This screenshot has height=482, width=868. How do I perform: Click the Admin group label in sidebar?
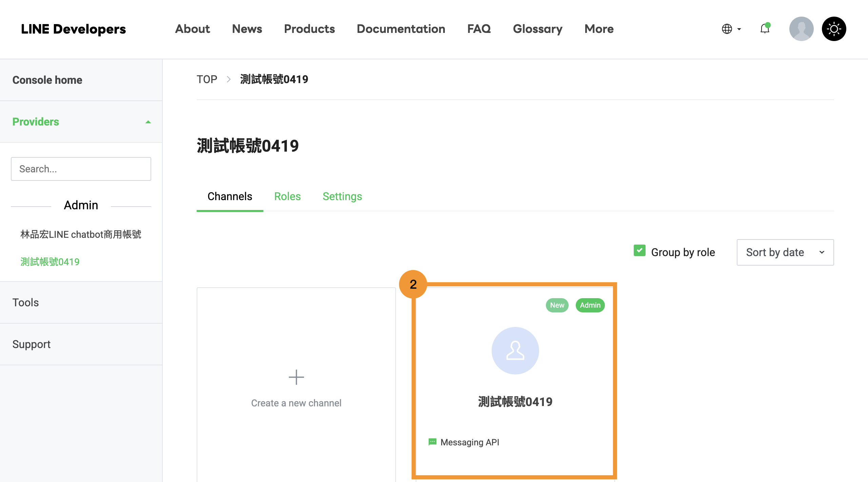point(81,205)
